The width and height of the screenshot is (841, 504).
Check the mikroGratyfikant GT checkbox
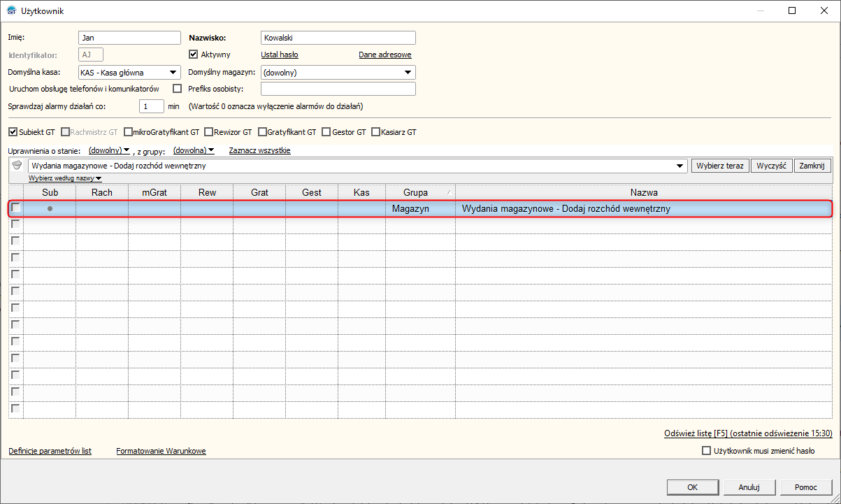(128, 131)
